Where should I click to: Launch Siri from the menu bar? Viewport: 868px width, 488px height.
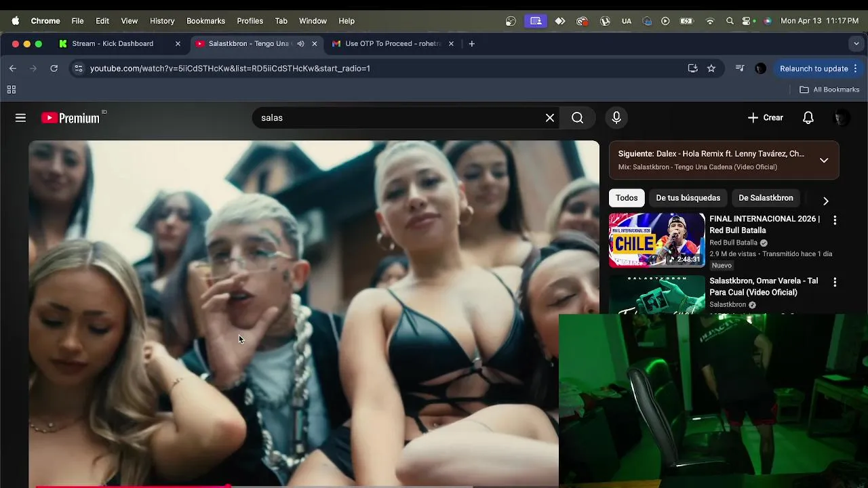768,21
